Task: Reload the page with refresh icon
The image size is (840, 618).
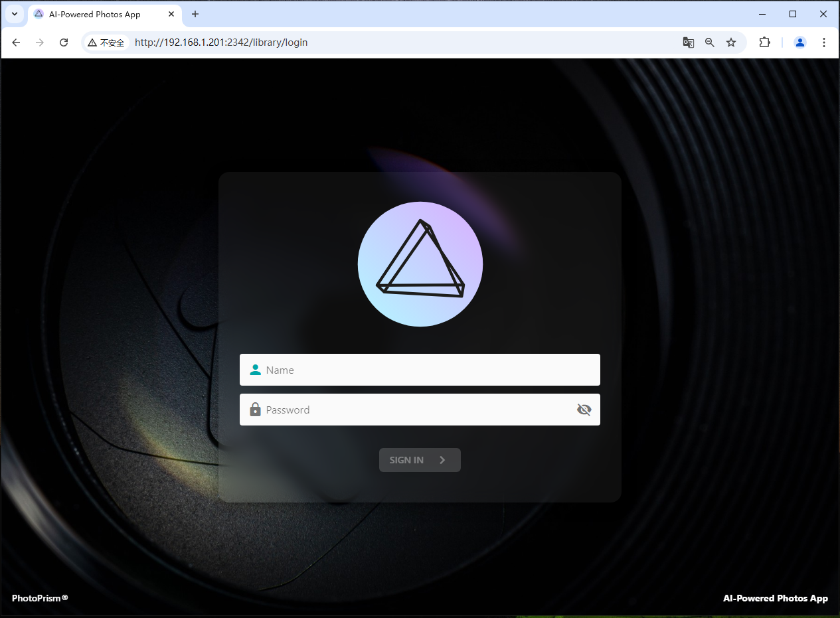Action: coord(64,42)
